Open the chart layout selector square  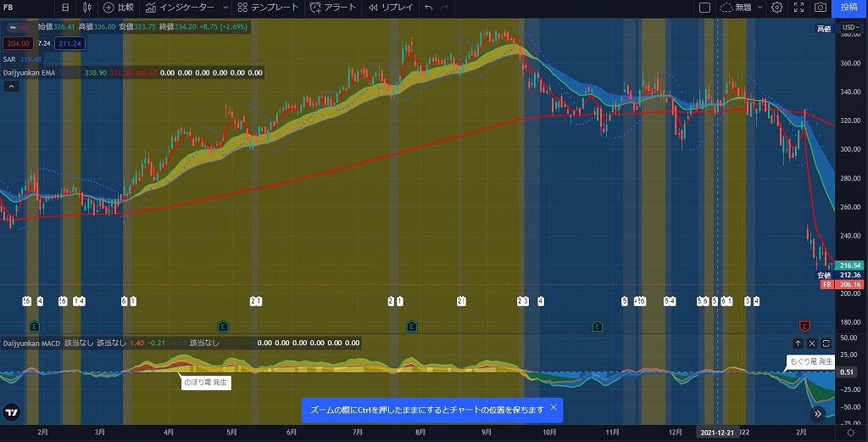pyautogui.click(x=704, y=7)
